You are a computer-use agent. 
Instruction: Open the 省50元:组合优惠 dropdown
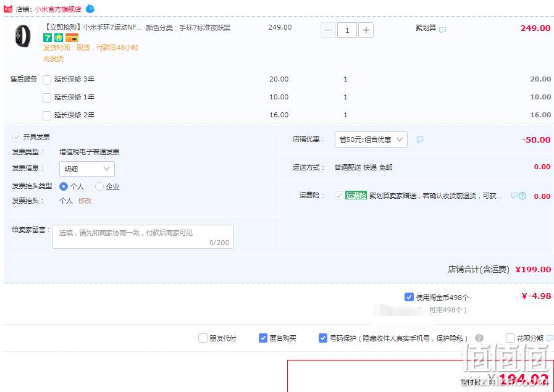point(371,140)
